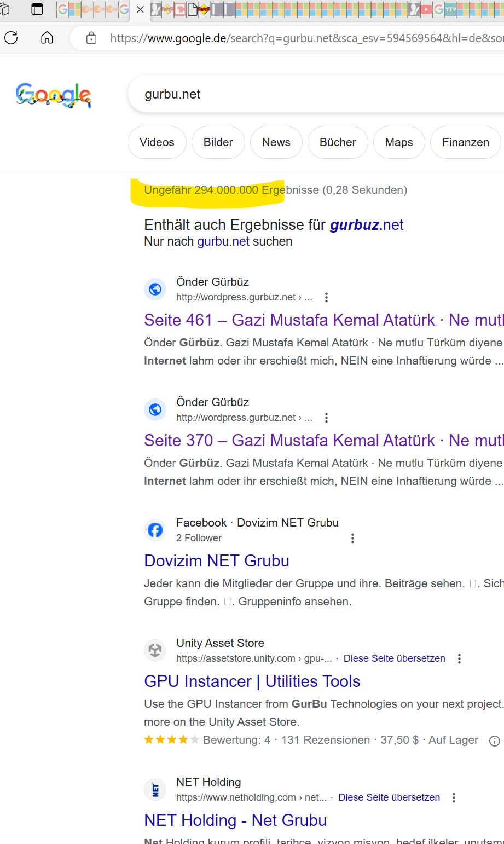Screen dimensions: 504x844
Task: Click the 'NET Holding' site name
Action: click(x=208, y=782)
